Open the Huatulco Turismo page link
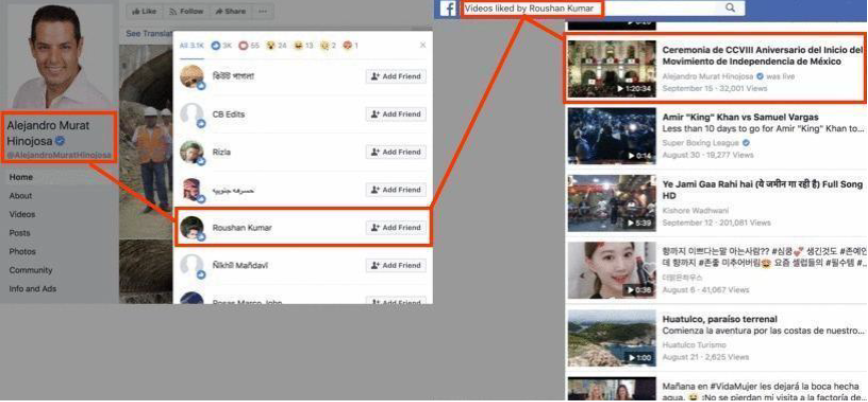 [x=694, y=344]
